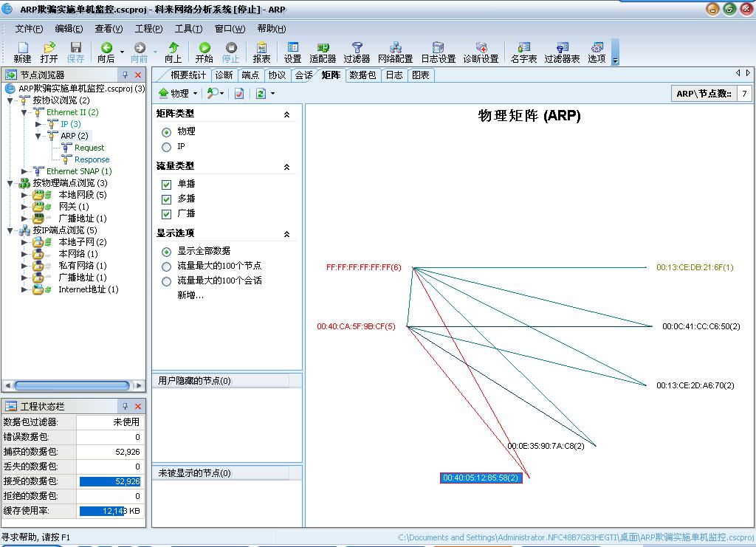The height and width of the screenshot is (547, 756).
Task: Open the 名字表 name table icon
Action: tap(523, 52)
